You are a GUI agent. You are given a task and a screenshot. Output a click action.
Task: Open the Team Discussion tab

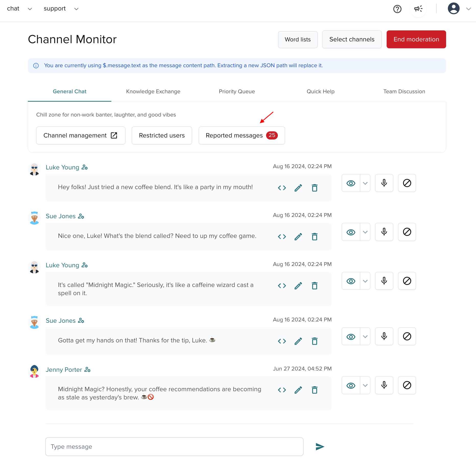click(404, 91)
